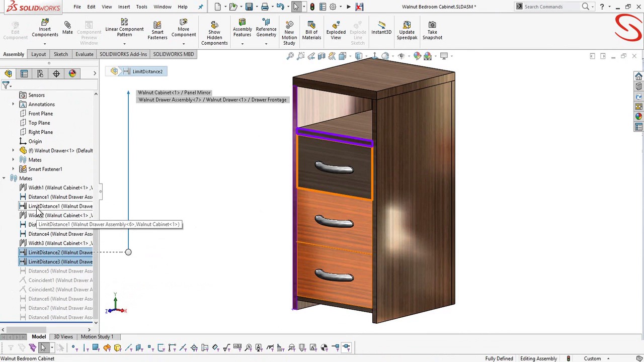This screenshot has width=644, height=362.
Task: Open Linear Component Pattern tool
Action: (124, 29)
